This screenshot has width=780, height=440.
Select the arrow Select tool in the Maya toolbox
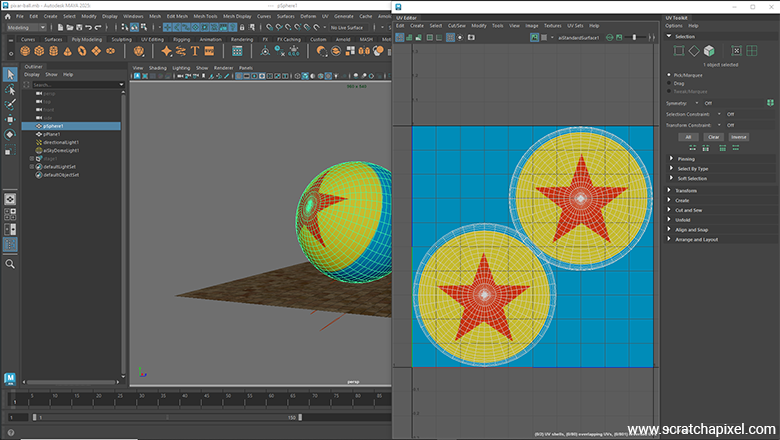point(10,75)
